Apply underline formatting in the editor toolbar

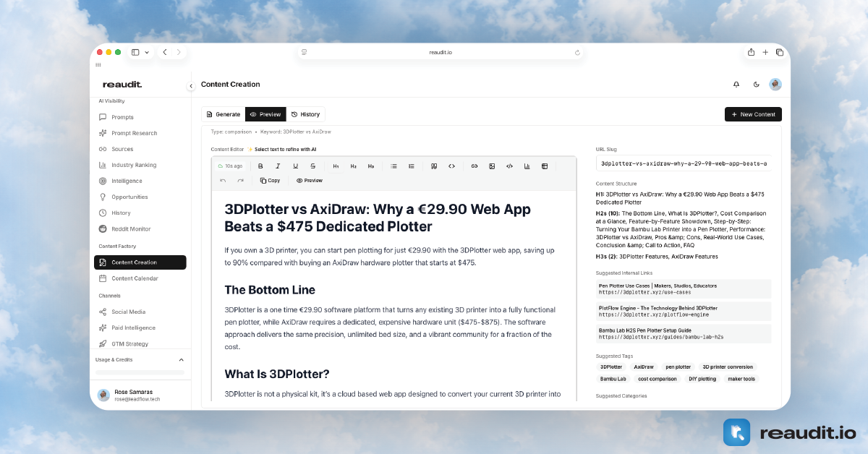point(295,166)
